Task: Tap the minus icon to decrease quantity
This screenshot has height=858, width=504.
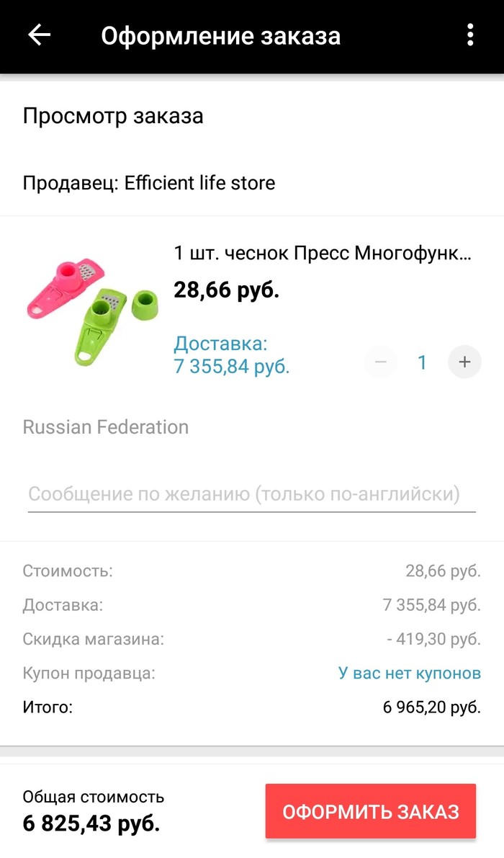Action: [379, 362]
